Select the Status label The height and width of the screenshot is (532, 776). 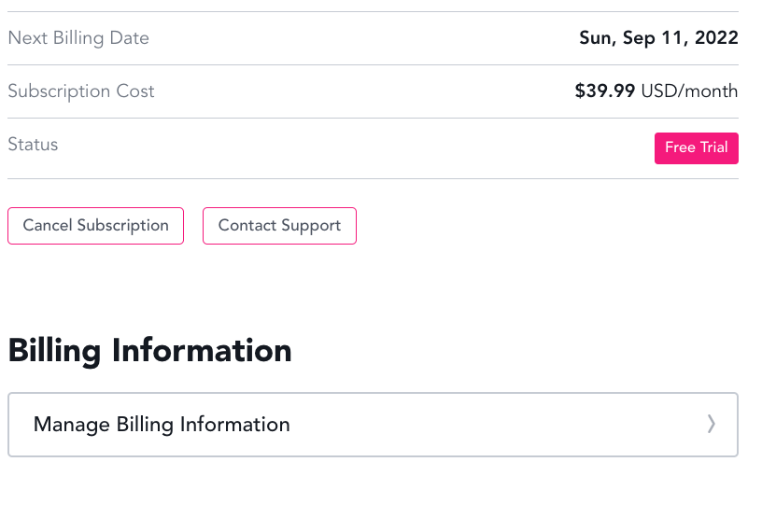(x=33, y=145)
